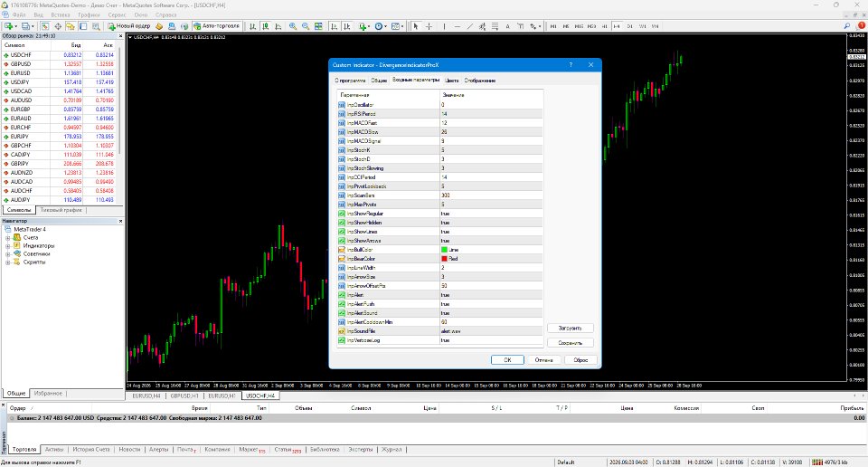Image resolution: width=868 pixels, height=467 pixels.
Task: Open the EURUSD,H4 chart tab
Action: 146,396
